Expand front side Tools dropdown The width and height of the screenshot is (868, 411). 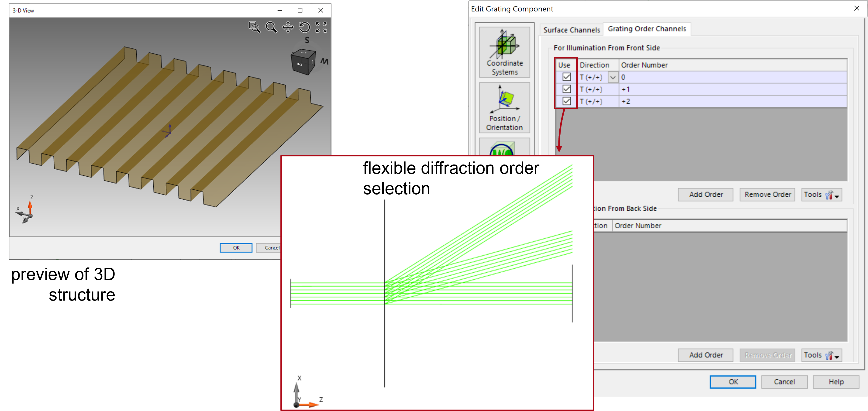pos(821,195)
